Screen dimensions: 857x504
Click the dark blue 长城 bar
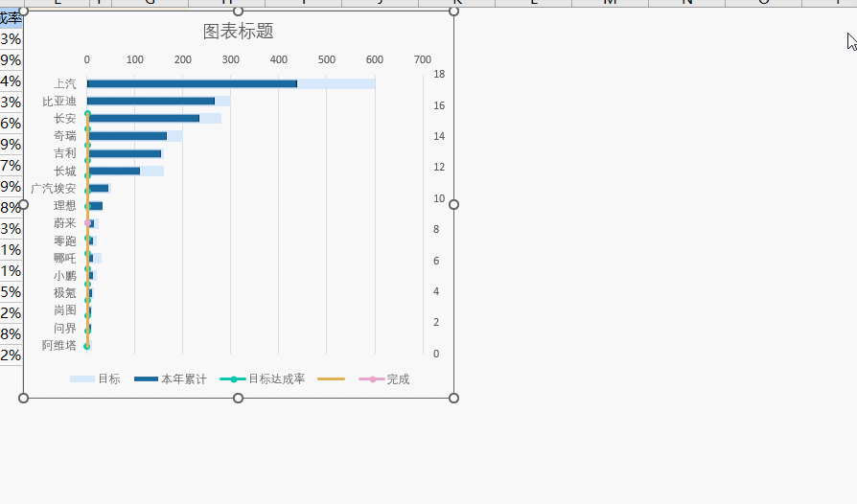pos(114,171)
